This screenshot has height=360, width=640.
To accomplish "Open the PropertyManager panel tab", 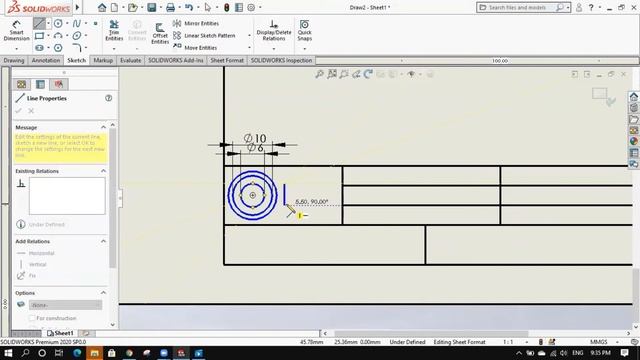I will (x=40, y=84).
